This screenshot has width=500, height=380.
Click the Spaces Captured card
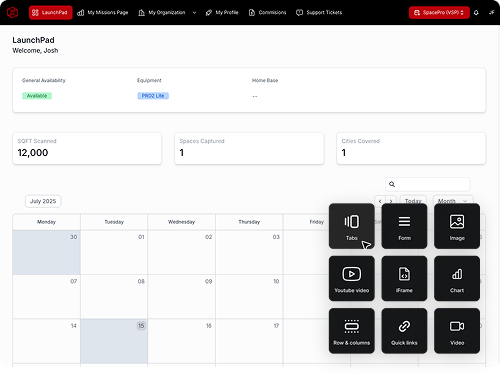[x=249, y=148]
